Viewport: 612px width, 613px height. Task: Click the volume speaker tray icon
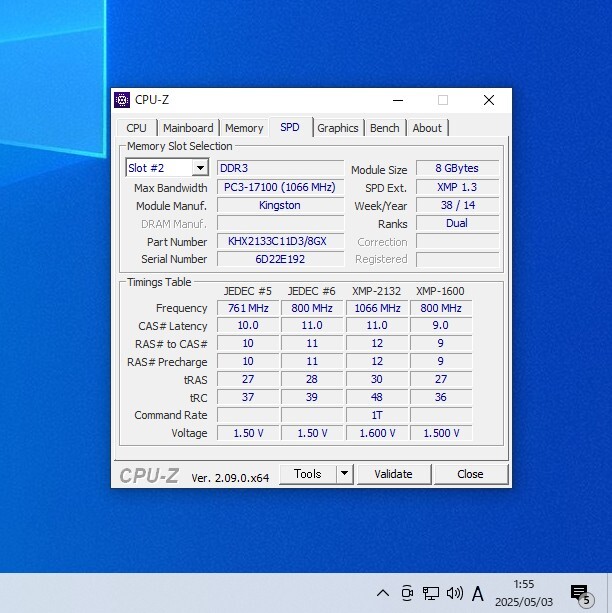tap(454, 593)
